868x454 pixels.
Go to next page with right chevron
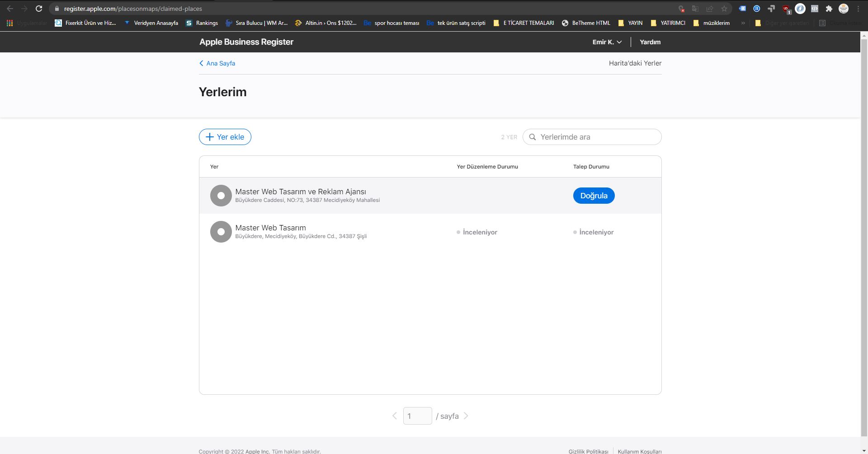(466, 416)
